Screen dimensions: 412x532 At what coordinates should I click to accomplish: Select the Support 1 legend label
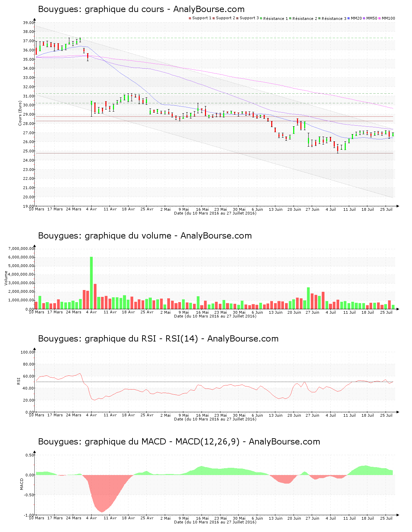[202, 18]
